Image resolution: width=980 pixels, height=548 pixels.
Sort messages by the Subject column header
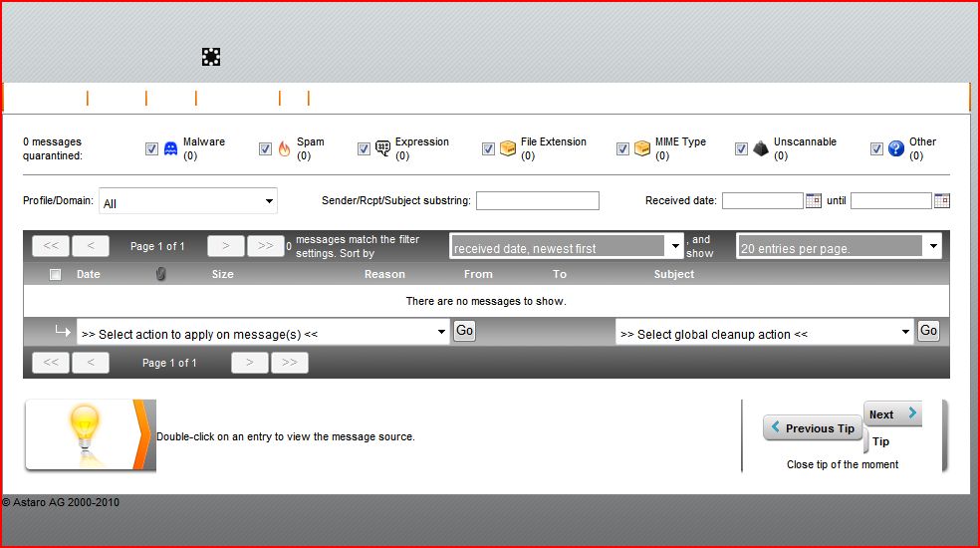pyautogui.click(x=673, y=274)
